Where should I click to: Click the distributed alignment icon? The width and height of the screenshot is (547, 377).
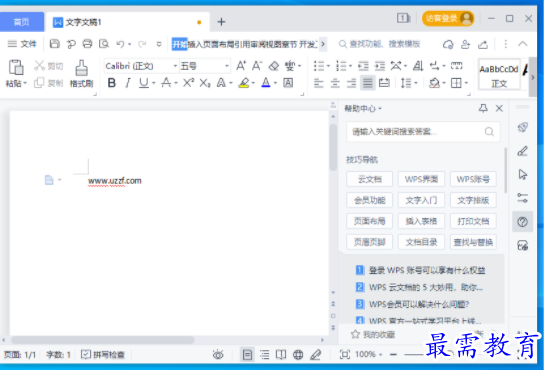click(384, 83)
